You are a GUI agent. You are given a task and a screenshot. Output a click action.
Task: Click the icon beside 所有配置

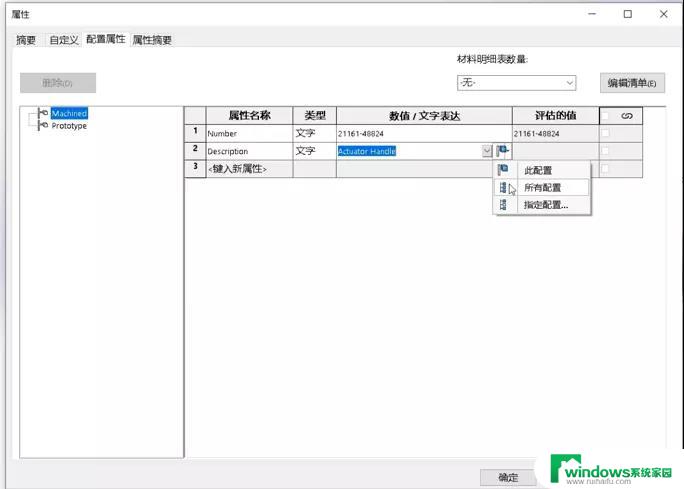point(503,188)
